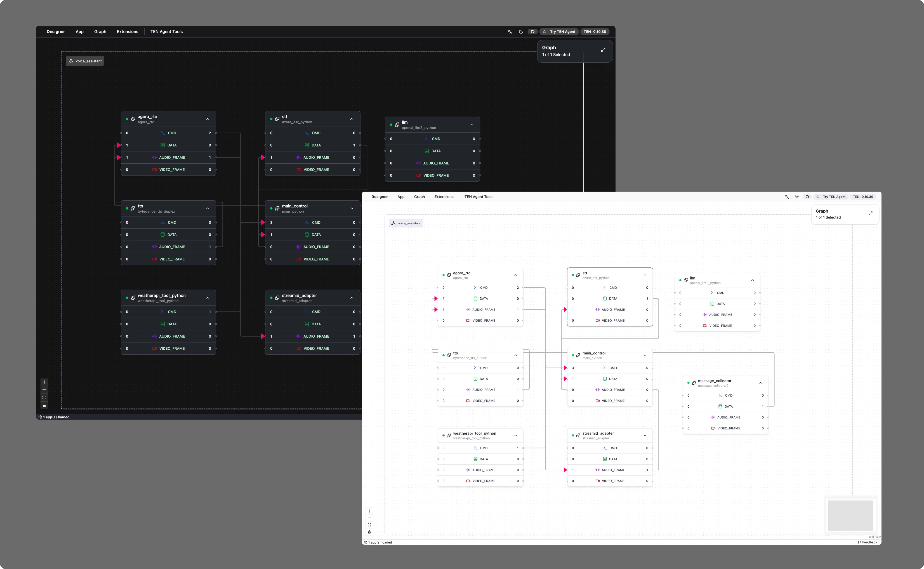Screen dimensions: 924x569
Task: Click the Feedback link in light window
Action: click(x=868, y=542)
